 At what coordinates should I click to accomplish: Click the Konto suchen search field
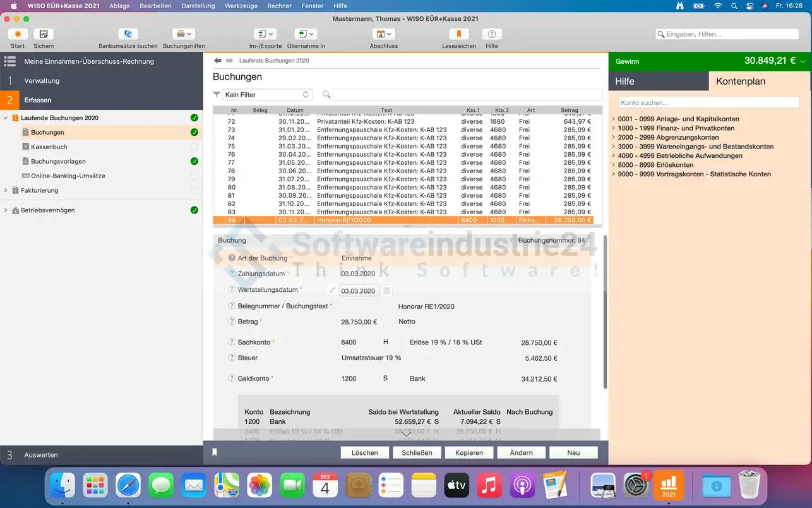coord(708,102)
